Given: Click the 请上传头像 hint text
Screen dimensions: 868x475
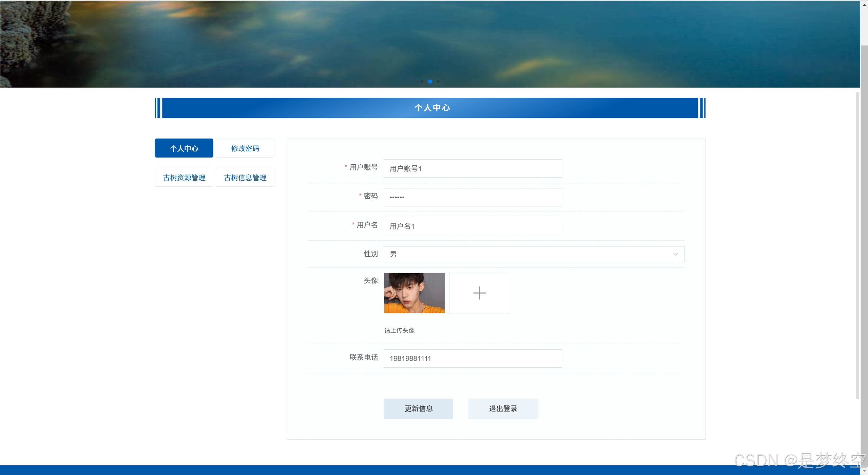Looking at the screenshot, I should coord(399,330).
